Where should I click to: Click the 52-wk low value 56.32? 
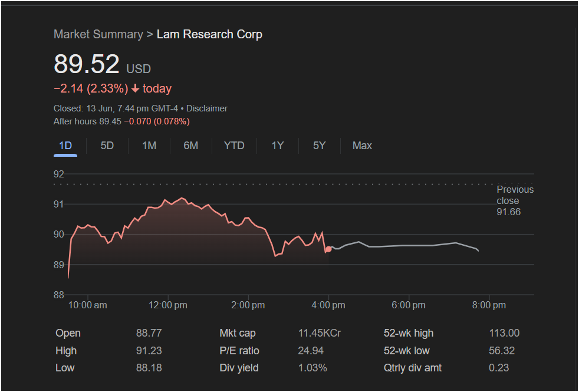coord(502,351)
